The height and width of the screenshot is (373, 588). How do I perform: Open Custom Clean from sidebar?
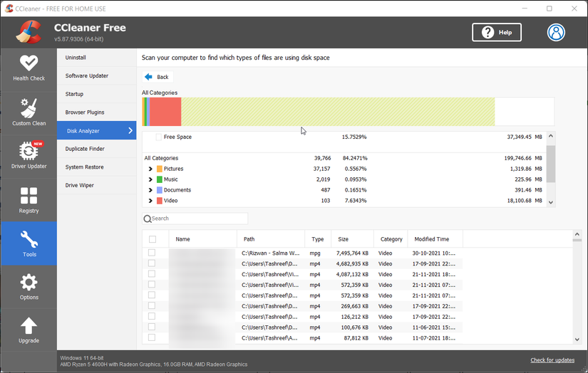pyautogui.click(x=29, y=112)
